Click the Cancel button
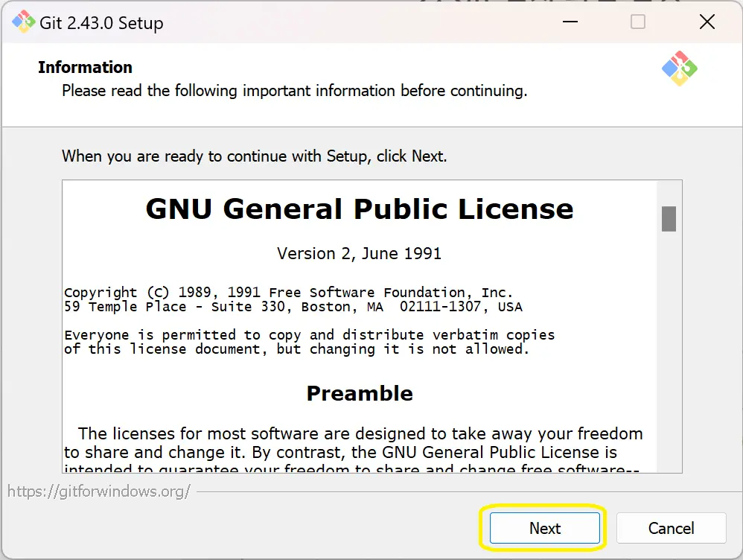 (671, 528)
